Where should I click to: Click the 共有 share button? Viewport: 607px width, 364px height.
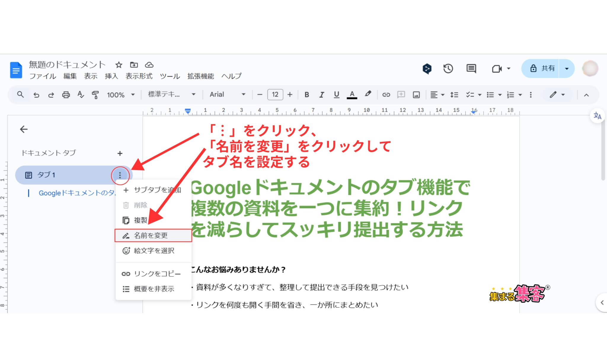(540, 68)
